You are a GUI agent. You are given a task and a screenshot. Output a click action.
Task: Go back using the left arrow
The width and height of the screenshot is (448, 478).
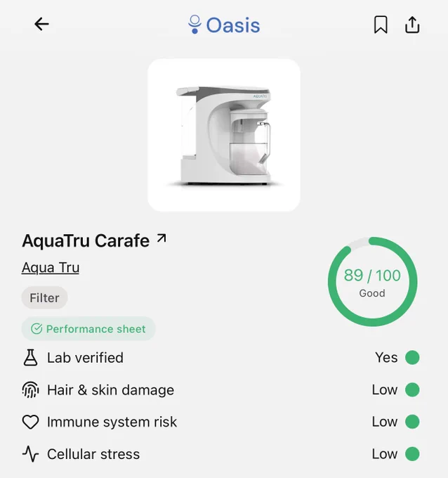[41, 24]
